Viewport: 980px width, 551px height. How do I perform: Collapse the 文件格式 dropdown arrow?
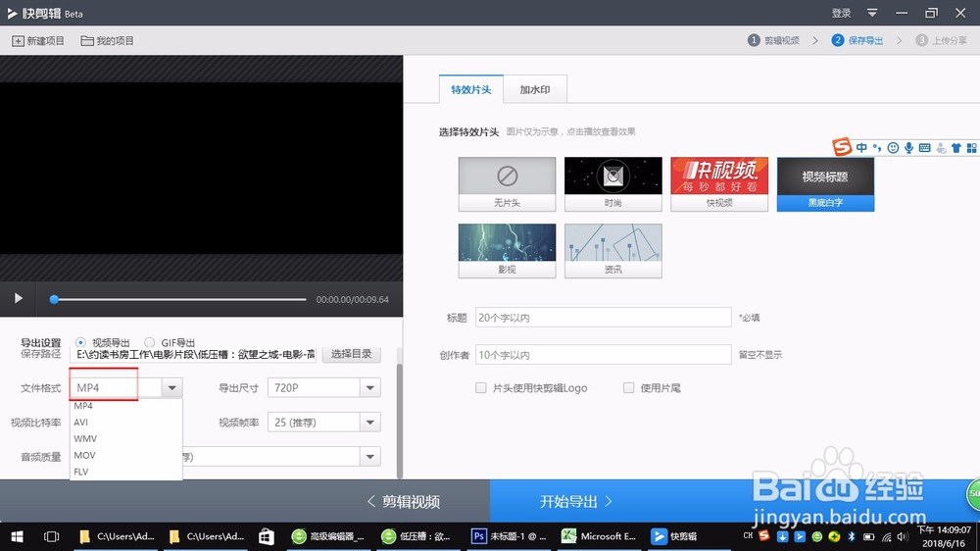coord(171,388)
